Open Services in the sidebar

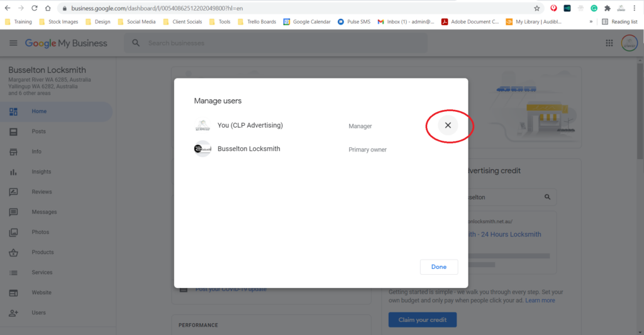pyautogui.click(x=56, y=272)
